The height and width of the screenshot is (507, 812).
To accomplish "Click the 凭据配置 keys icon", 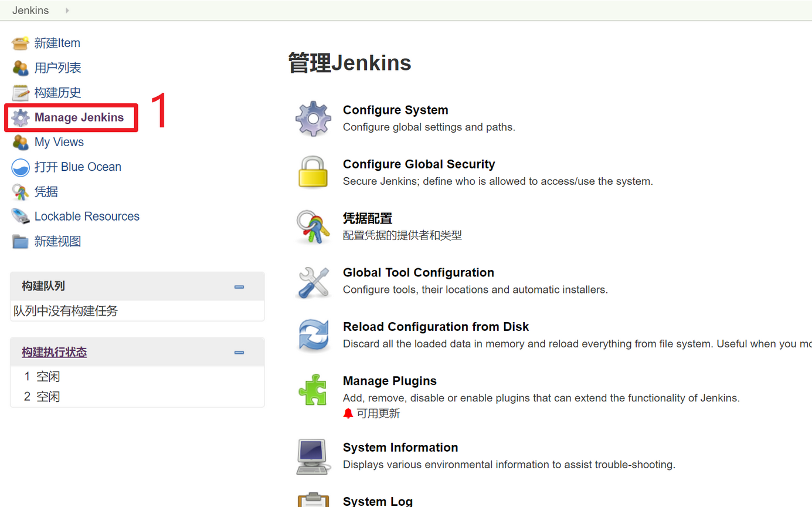I will point(312,227).
